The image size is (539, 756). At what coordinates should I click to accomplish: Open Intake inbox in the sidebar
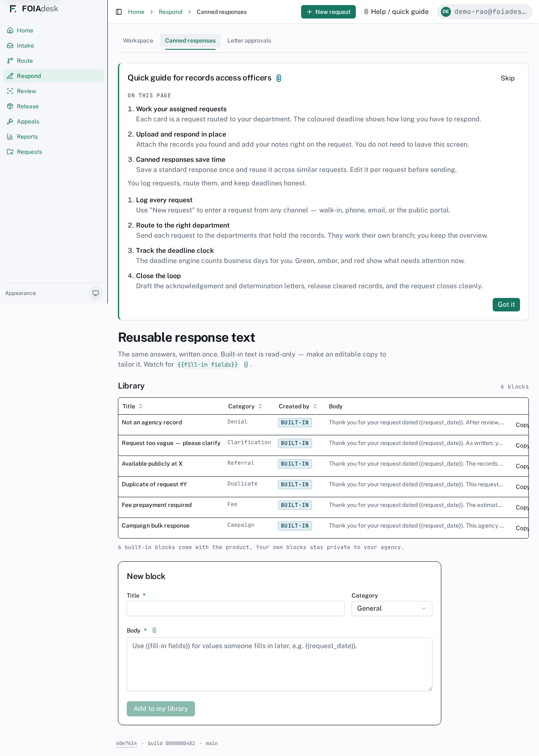pos(53,46)
